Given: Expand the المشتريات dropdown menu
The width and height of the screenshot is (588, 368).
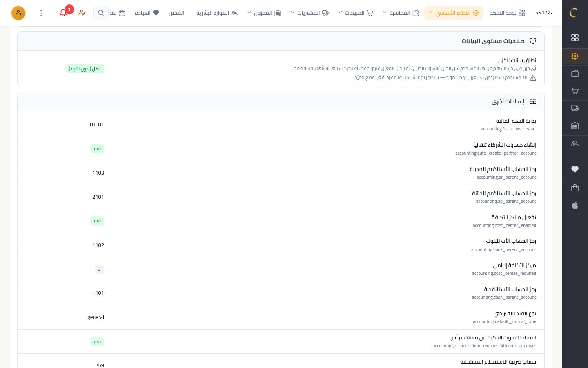Looking at the screenshot, I should point(310,13).
